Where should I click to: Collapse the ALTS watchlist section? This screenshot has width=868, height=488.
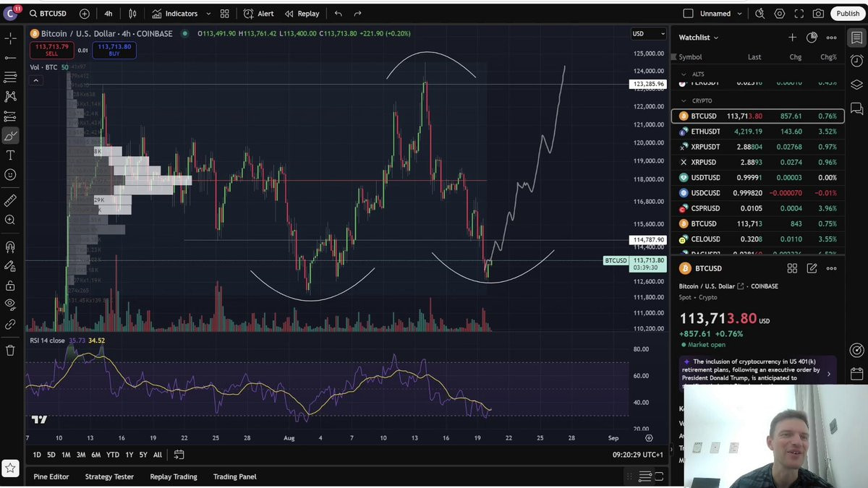point(684,74)
